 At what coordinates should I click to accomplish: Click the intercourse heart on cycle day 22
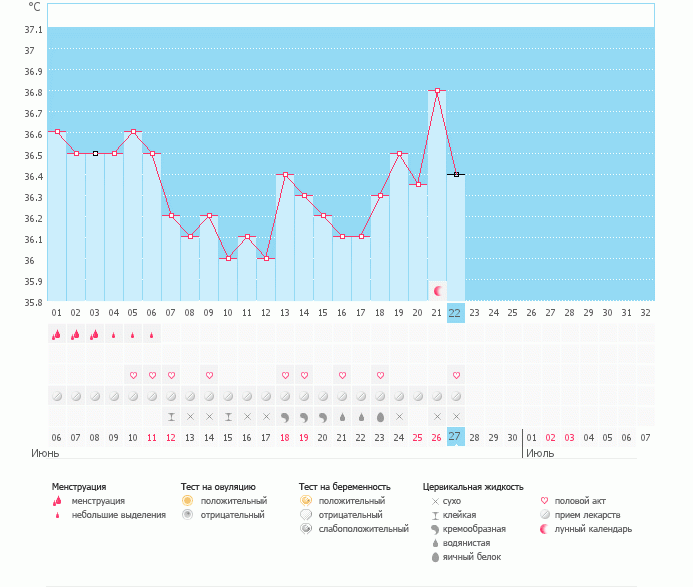point(456,375)
